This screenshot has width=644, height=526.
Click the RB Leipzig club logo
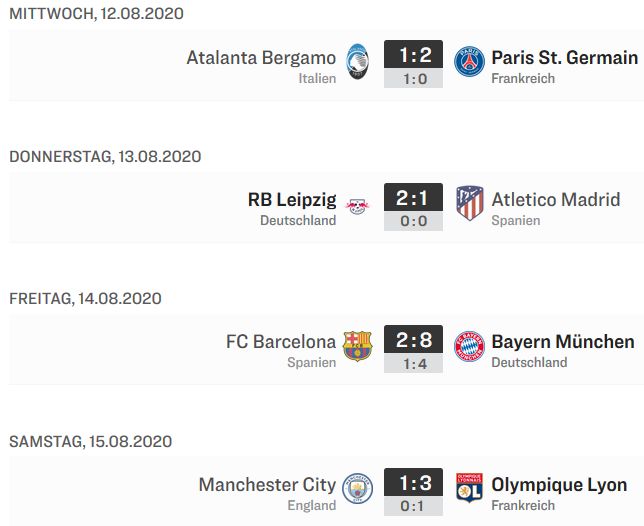coord(357,206)
